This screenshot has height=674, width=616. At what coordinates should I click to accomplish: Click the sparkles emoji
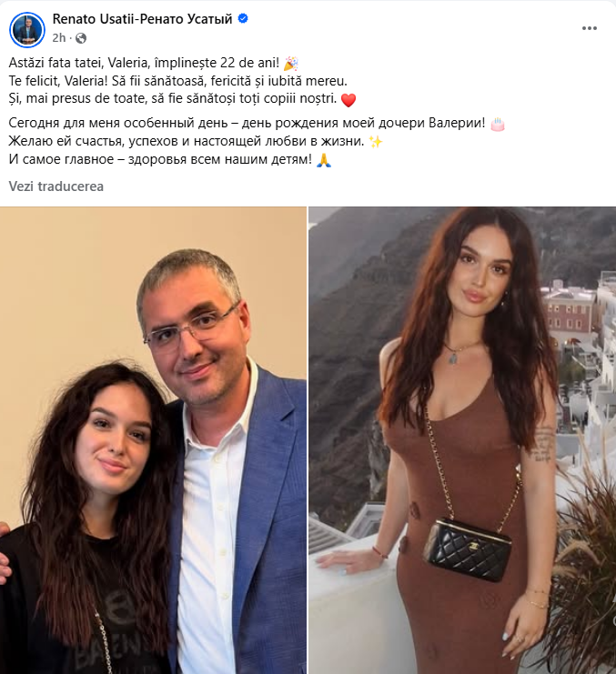[376, 142]
